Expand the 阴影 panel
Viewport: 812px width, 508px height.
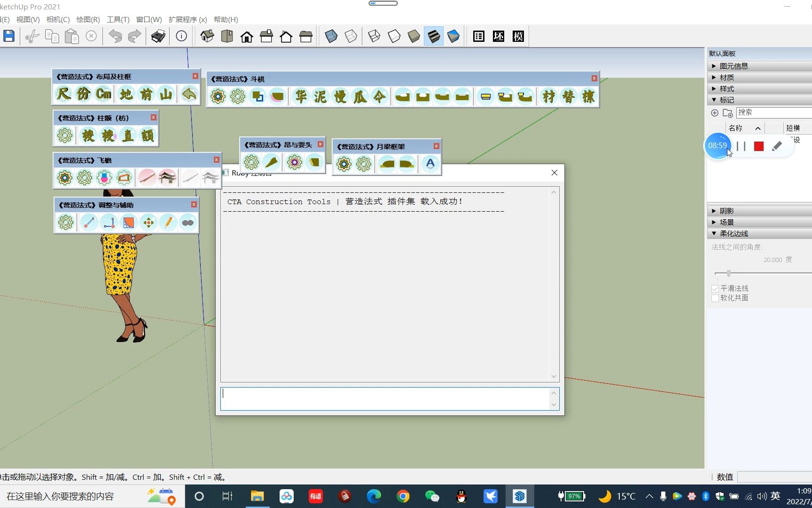[x=726, y=211]
